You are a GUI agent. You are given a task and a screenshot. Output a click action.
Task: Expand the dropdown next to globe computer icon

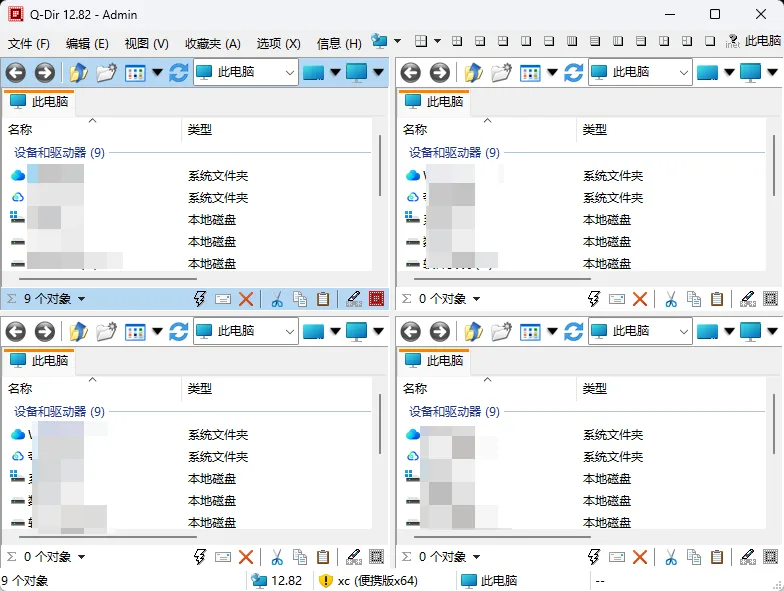[398, 41]
